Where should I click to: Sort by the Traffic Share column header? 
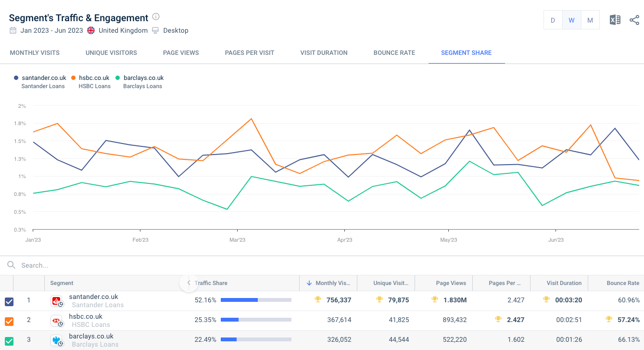[x=211, y=283]
